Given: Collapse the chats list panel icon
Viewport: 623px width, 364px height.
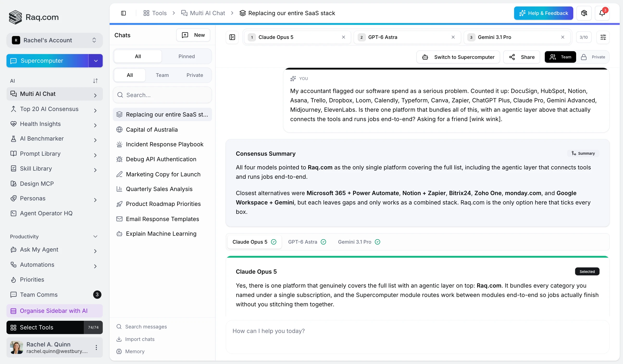Looking at the screenshot, I should tap(232, 37).
